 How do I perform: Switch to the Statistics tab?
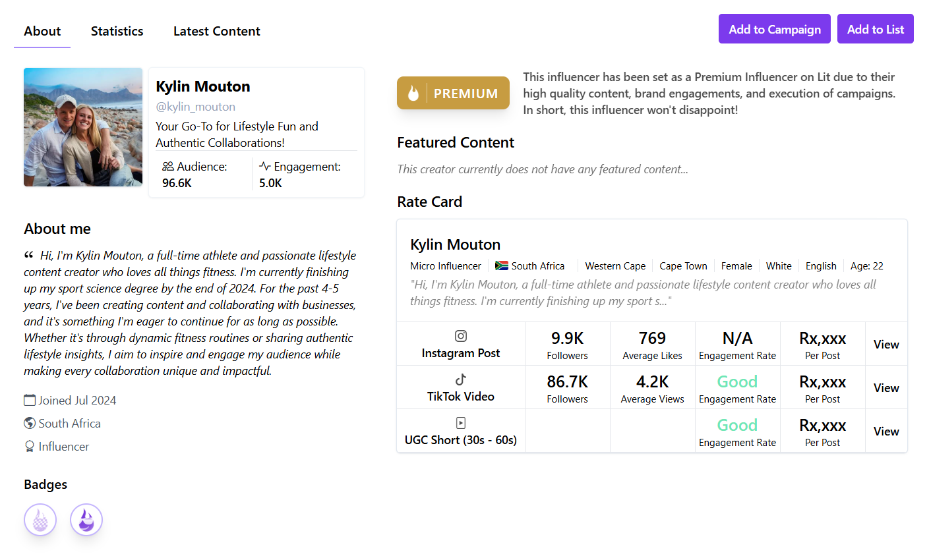tap(117, 31)
